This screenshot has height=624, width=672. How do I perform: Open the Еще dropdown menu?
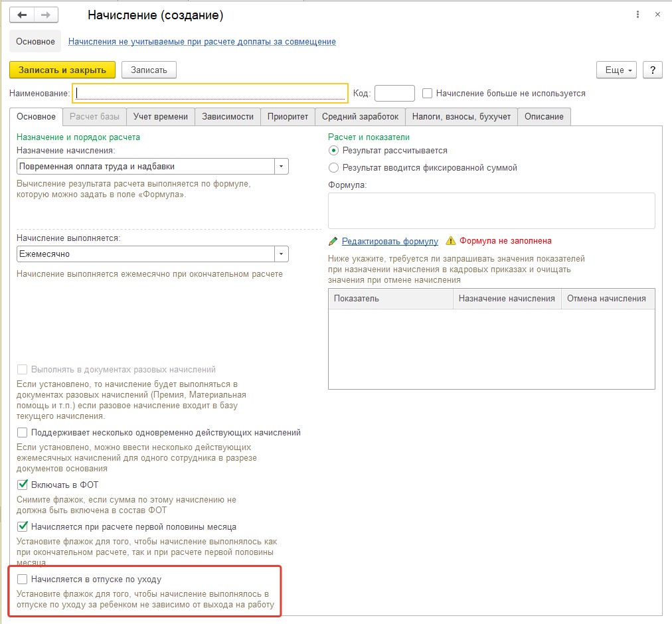point(616,70)
